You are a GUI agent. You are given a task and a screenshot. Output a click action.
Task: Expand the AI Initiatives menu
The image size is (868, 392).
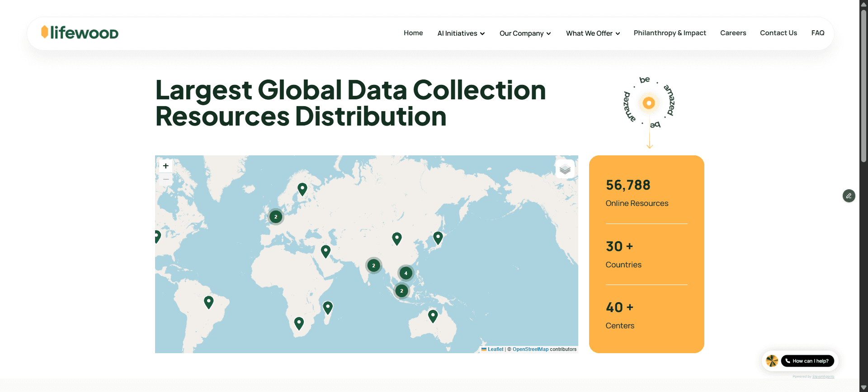click(x=461, y=33)
